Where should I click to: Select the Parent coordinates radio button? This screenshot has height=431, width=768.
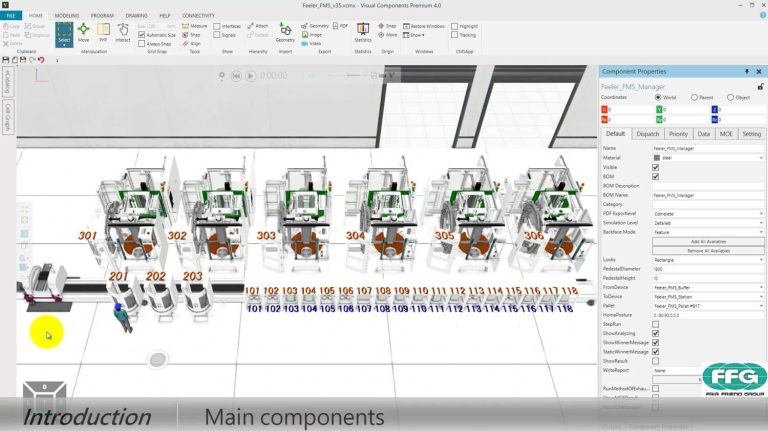694,97
